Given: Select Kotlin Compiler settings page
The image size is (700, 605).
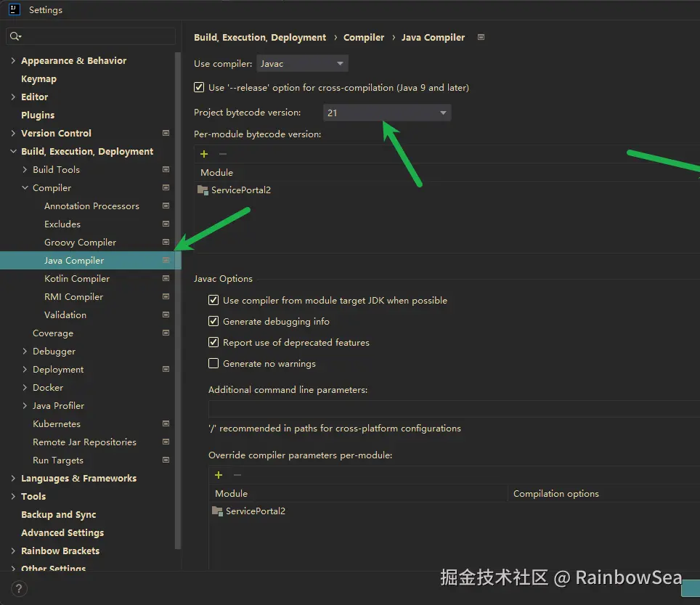Looking at the screenshot, I should tap(77, 278).
